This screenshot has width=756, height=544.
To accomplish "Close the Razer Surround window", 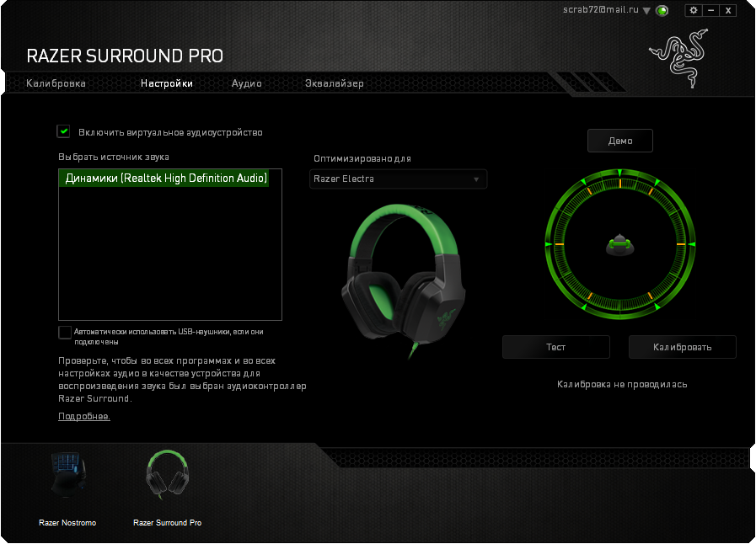I will [728, 10].
